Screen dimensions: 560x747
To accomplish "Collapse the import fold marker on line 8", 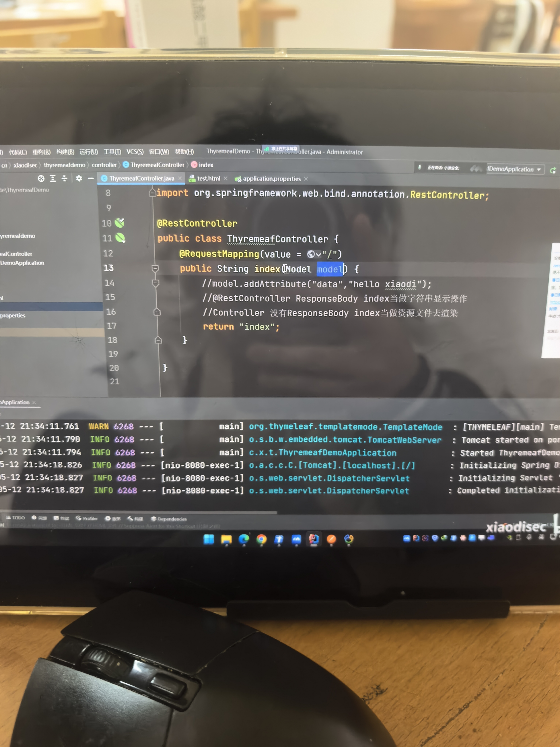I will [x=153, y=193].
